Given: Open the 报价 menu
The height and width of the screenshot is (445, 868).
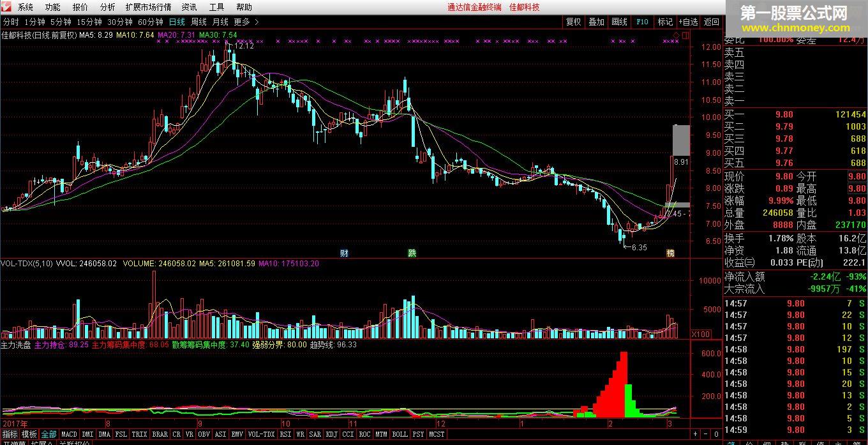Looking at the screenshot, I should tap(80, 7).
